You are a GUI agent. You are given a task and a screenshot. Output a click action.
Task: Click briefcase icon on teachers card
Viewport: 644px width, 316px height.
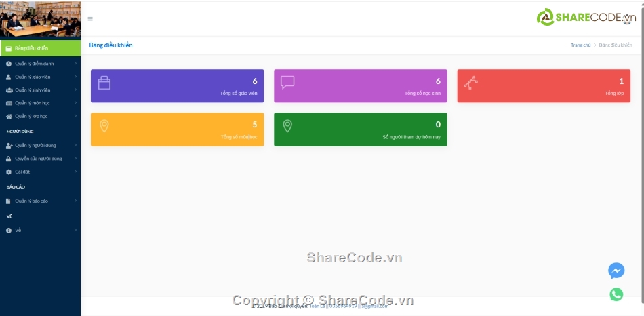[x=104, y=83]
